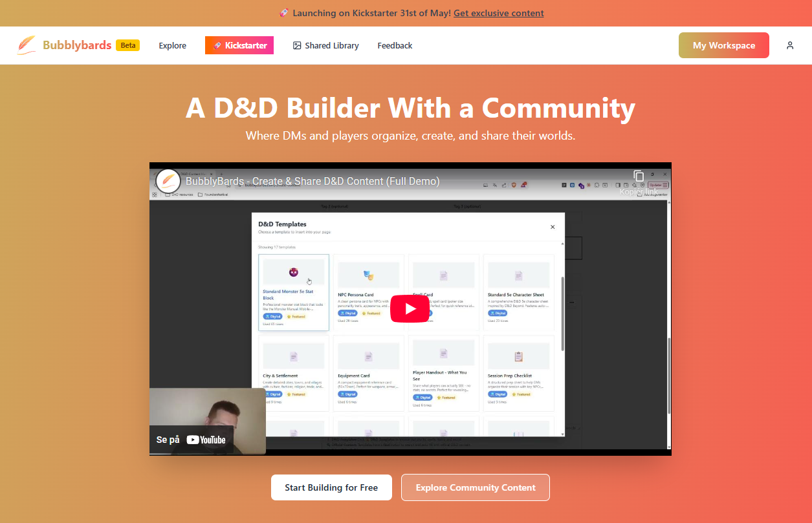812x523 pixels.
Task: Click the channel avatar on the video
Action: pos(168,181)
